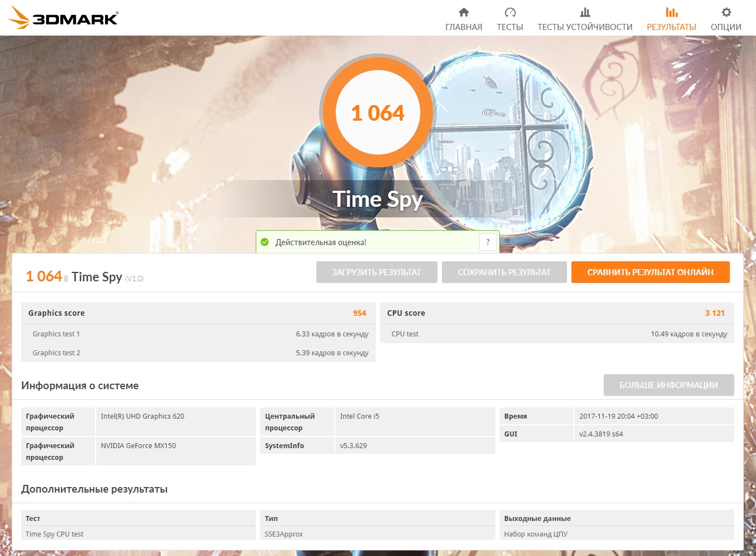Image resolution: width=756 pixels, height=556 pixels.
Task: Click БОЛЬШЕ ИНФОРМАЦИИ button
Action: coord(669,385)
